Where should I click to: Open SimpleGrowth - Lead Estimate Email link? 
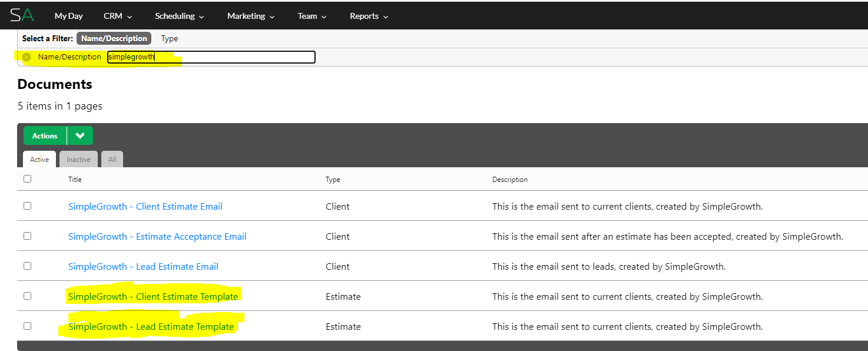pos(143,267)
